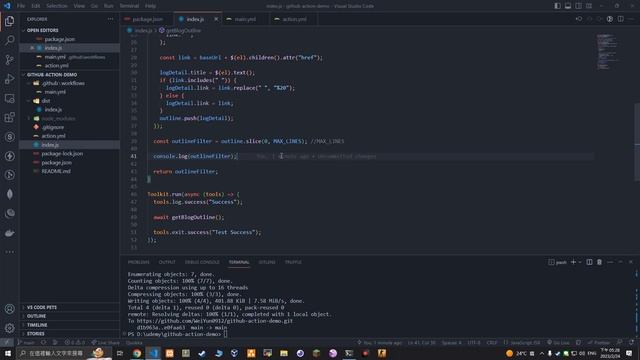The width and height of the screenshot is (640, 360).
Task: Open the File menu
Action: click(21, 6)
